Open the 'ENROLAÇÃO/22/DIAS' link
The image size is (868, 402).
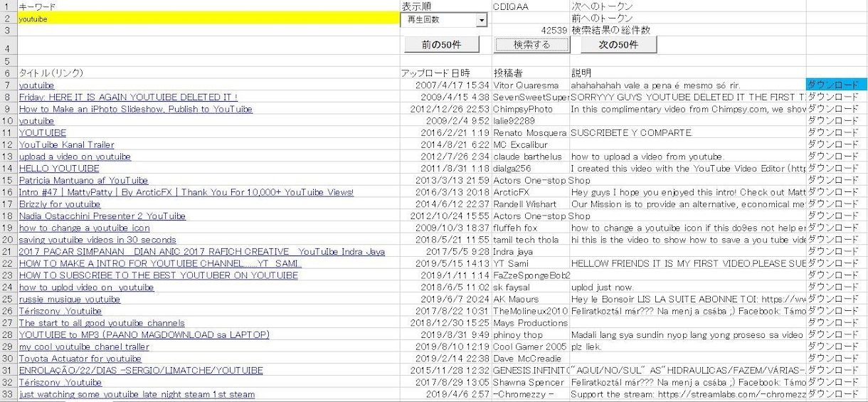141,371
